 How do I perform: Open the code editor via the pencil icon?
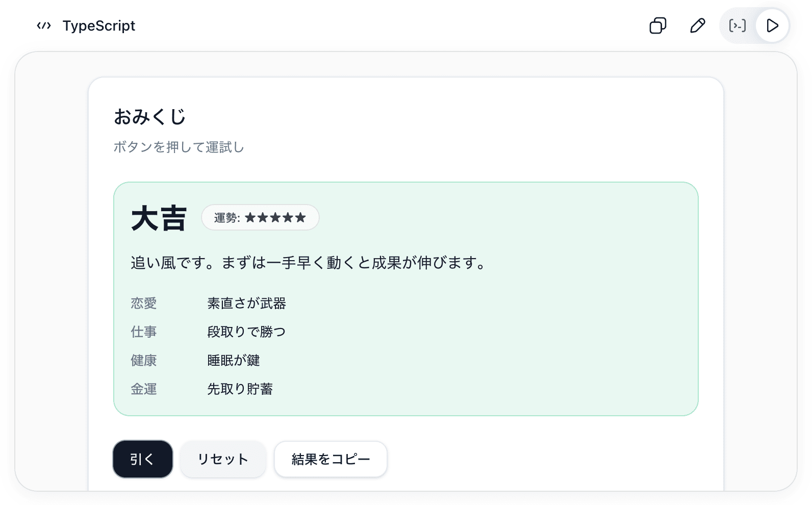(697, 26)
